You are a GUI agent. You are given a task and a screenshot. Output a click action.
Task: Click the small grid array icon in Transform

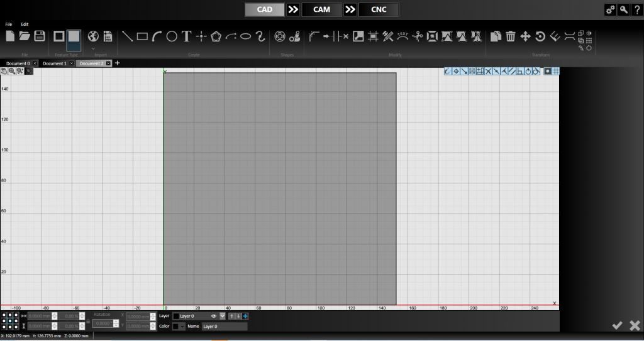589,41
